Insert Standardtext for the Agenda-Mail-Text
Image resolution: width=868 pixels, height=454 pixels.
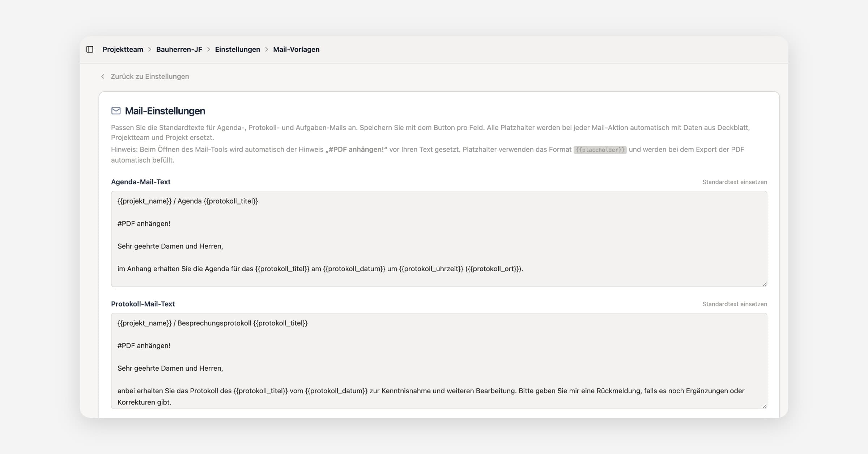pos(735,182)
